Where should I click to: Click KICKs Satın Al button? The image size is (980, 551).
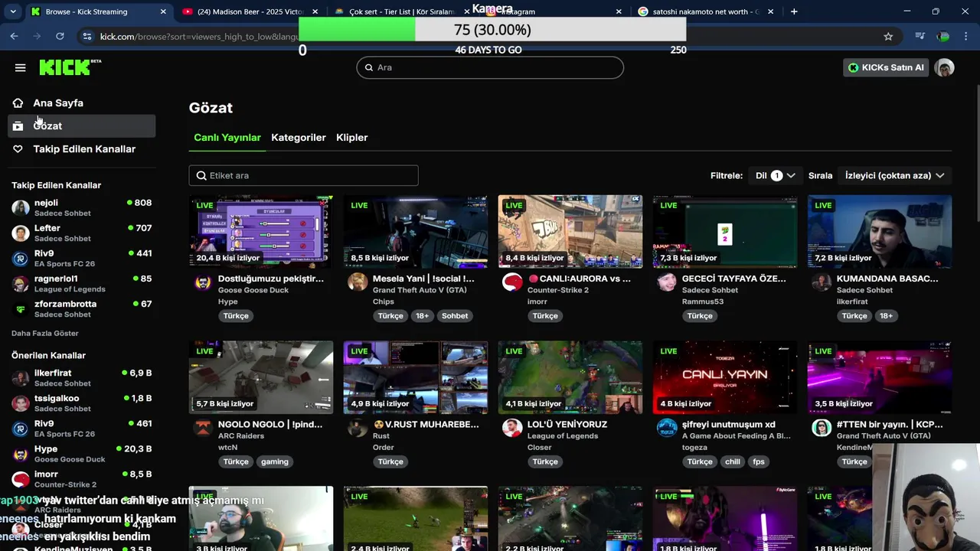(x=886, y=67)
